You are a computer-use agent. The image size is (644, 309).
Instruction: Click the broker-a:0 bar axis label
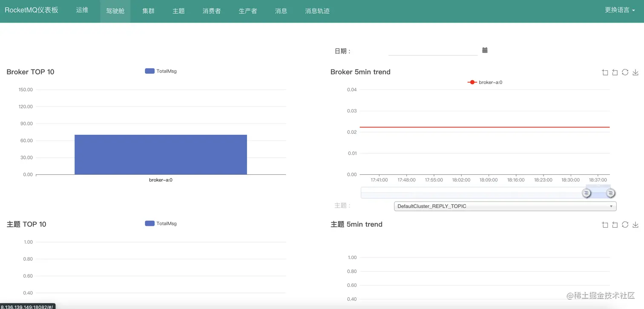coord(161,180)
